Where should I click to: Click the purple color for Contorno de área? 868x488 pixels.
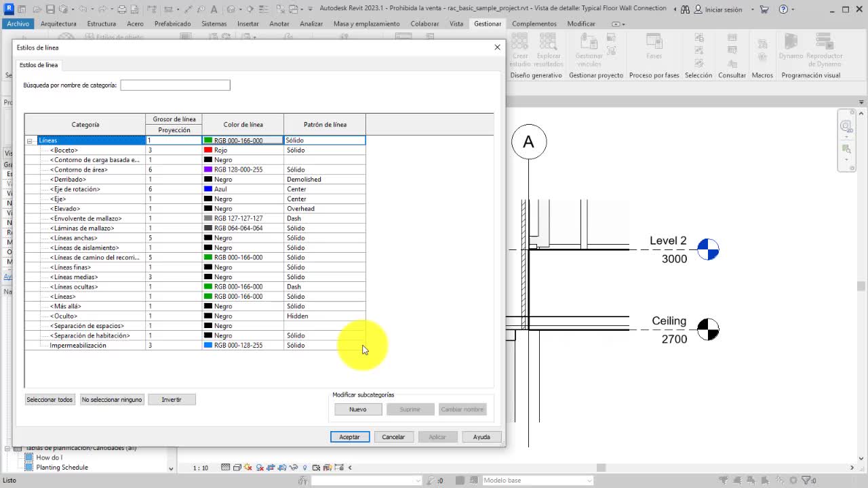(208, 169)
